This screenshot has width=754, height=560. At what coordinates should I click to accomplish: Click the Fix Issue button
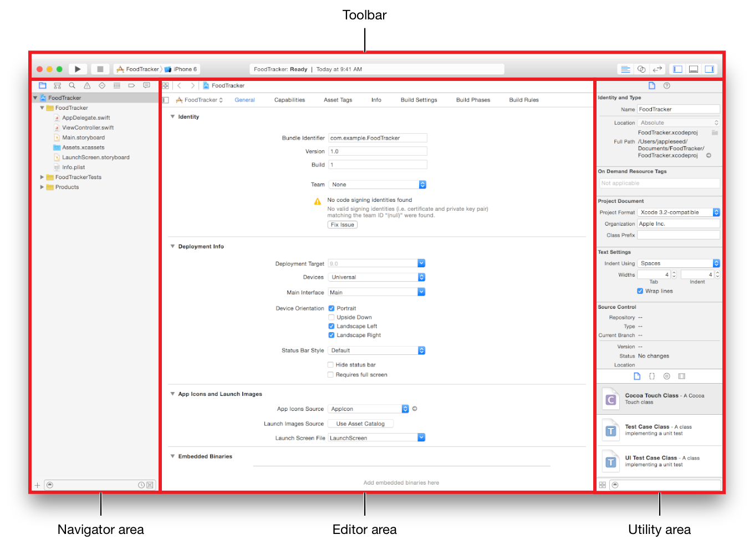pos(343,225)
